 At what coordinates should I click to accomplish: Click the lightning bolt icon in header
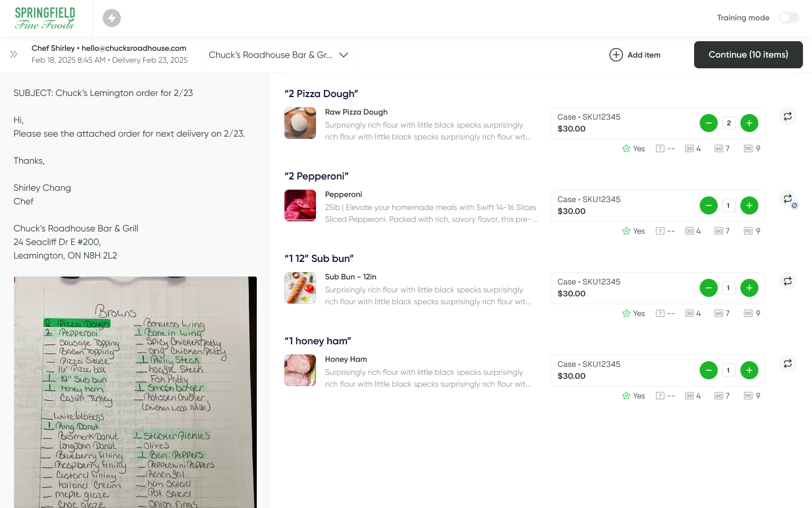112,18
